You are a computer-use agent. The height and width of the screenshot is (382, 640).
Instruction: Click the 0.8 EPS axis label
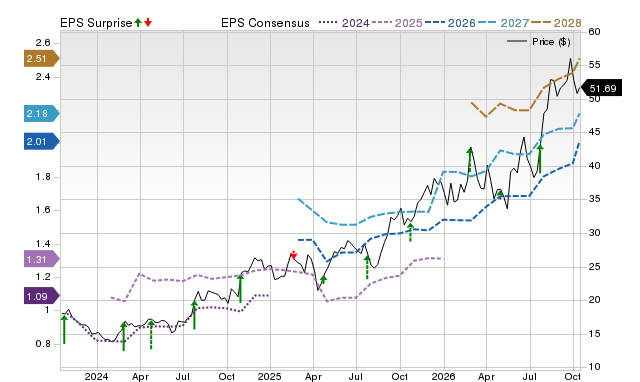click(43, 344)
